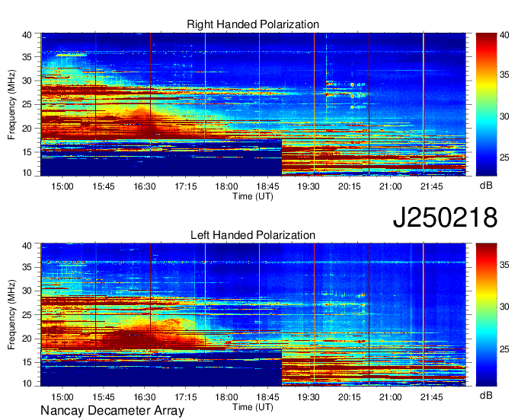Click the 'dB' unit label under upper colorbar
518x420 pixels.
tap(486, 186)
